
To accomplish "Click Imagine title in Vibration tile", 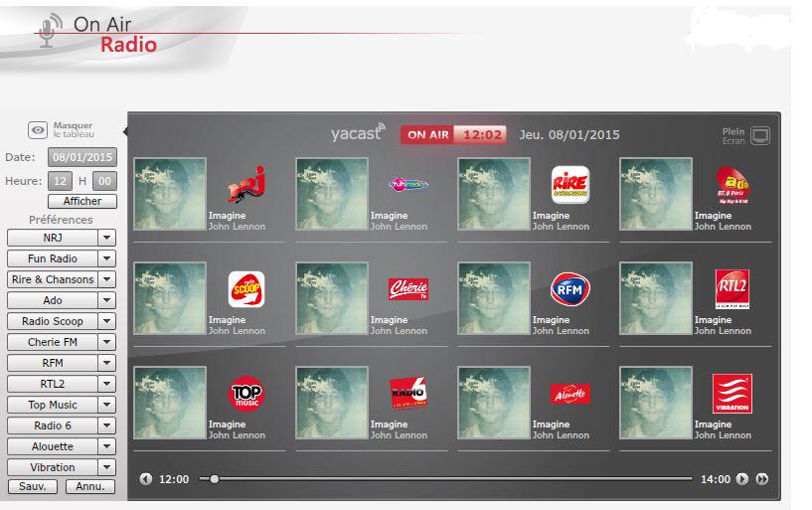I will pyautogui.click(x=713, y=425).
